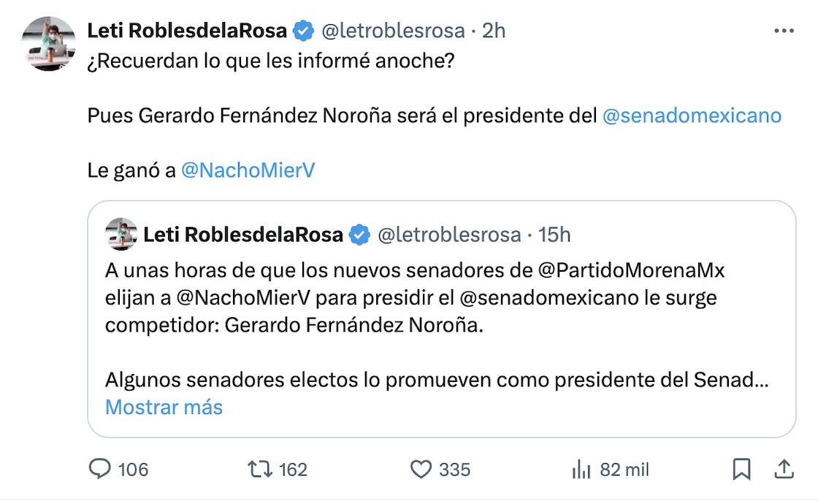This screenshot has width=818, height=504.
Task: Open the 2h timestamp of the tweet
Action: 494,31
